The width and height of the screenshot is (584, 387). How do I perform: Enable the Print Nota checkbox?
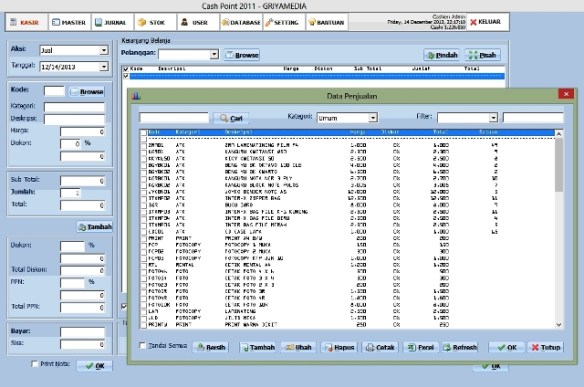[35, 364]
